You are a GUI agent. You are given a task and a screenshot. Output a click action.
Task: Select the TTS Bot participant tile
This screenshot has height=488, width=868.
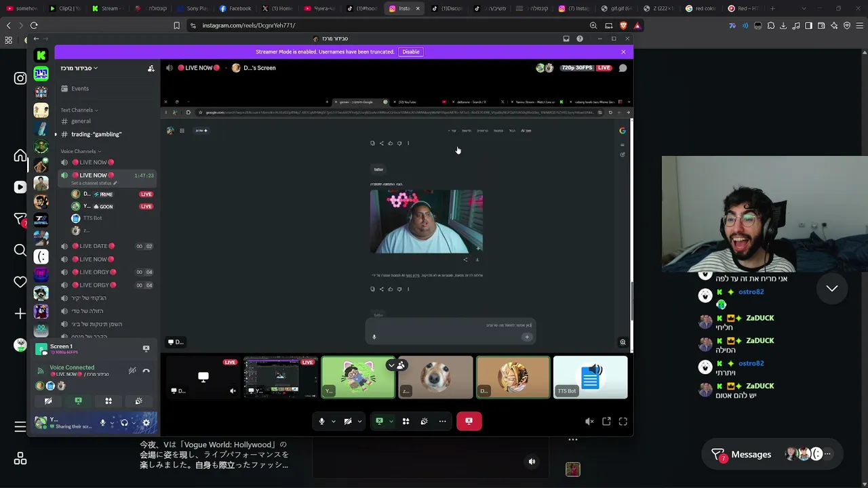point(590,377)
